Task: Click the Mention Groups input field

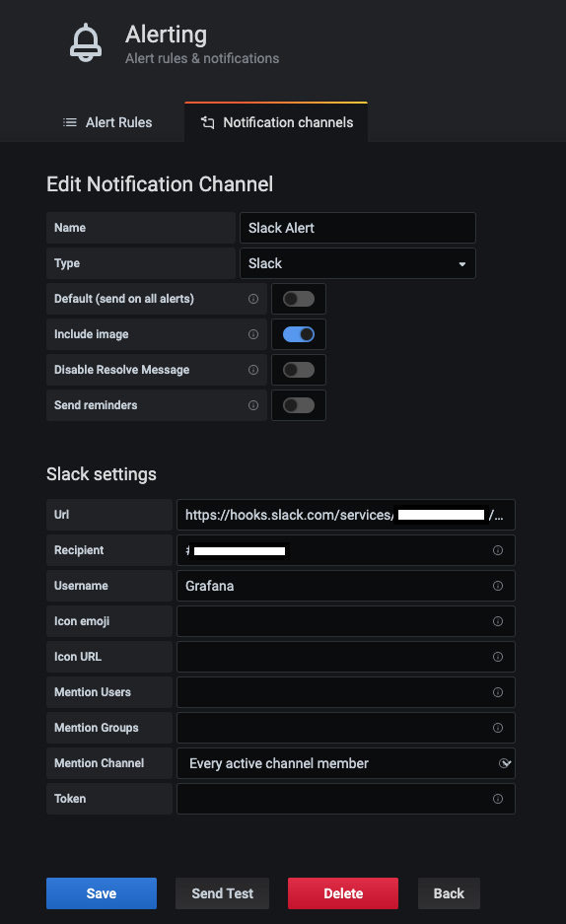Action: tap(346, 727)
